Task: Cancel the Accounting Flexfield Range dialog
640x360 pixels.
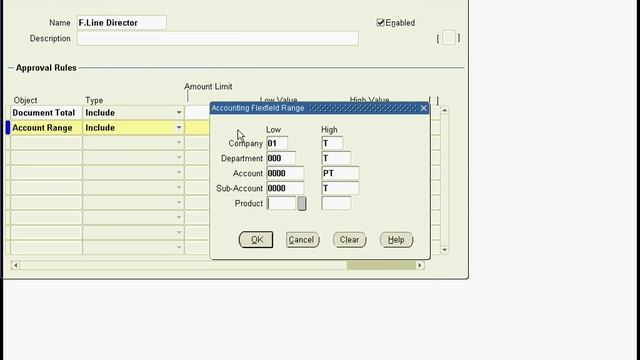Action: coord(302,240)
